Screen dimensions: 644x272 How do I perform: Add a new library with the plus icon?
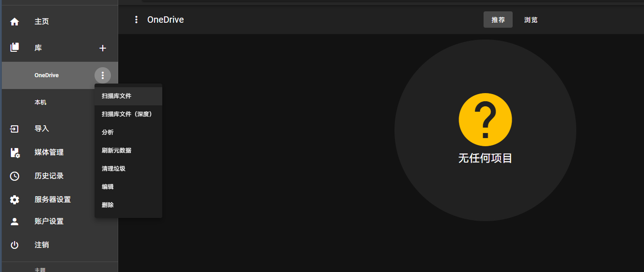(x=103, y=48)
